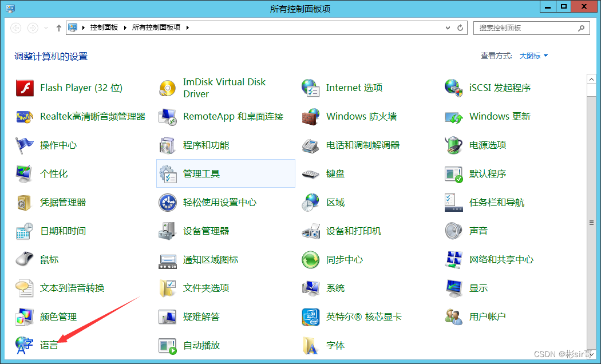The image size is (601, 364).
Task: Open the 电源选项 battery icon
Action: click(454, 145)
